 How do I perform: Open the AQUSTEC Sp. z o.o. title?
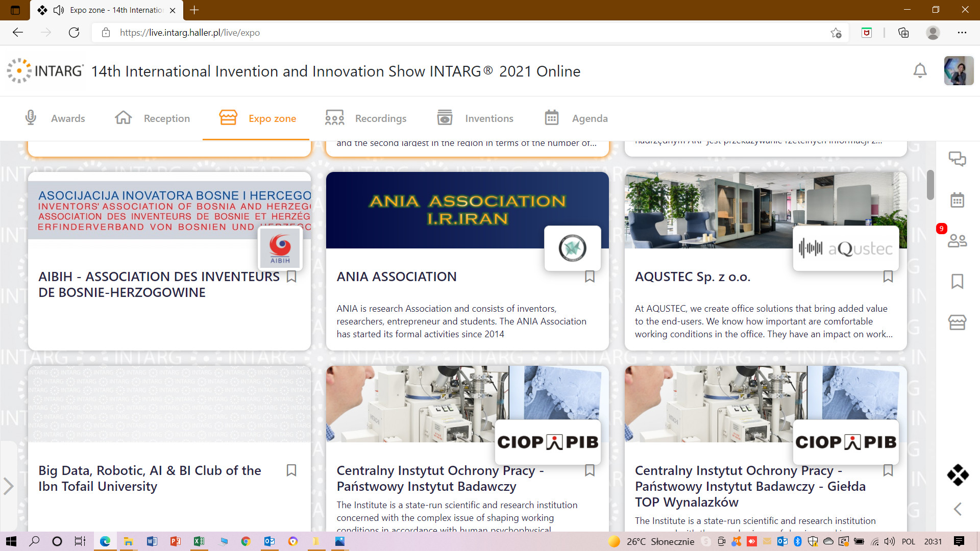pos(692,277)
